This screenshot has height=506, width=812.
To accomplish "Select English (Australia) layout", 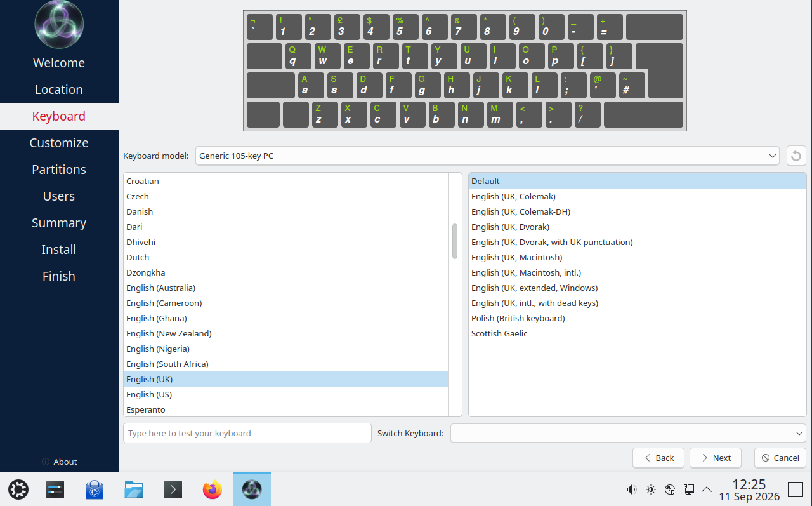I will pyautogui.click(x=285, y=288).
